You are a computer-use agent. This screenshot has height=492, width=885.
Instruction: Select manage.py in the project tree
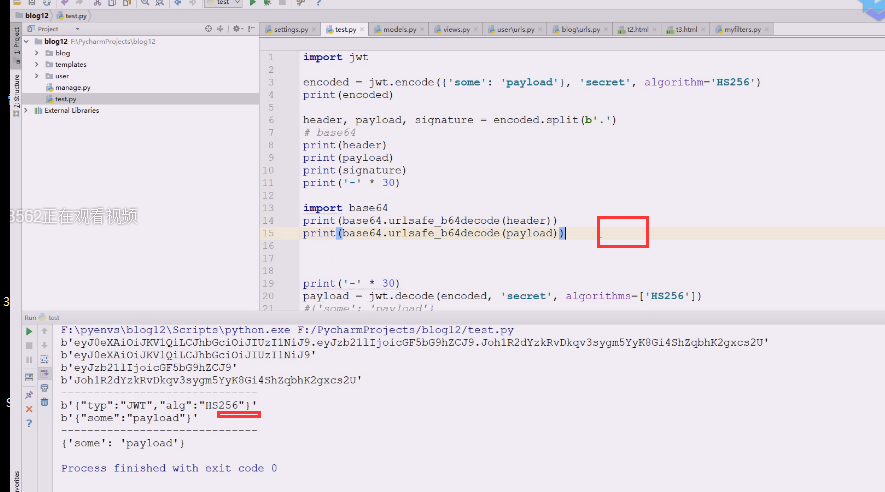pos(72,87)
